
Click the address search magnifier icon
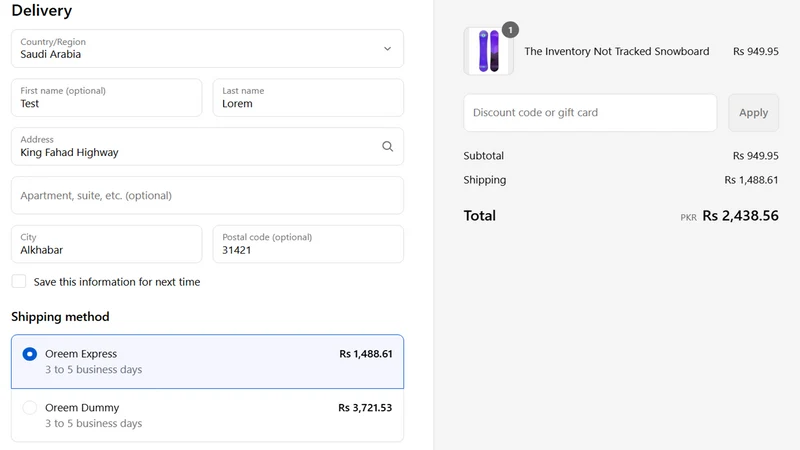[387, 146]
